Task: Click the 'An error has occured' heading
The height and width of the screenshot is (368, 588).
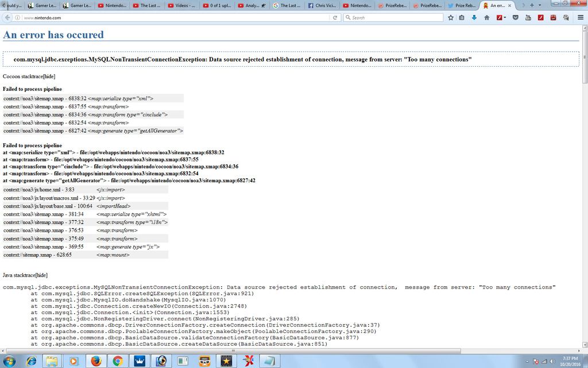Action: (53, 34)
